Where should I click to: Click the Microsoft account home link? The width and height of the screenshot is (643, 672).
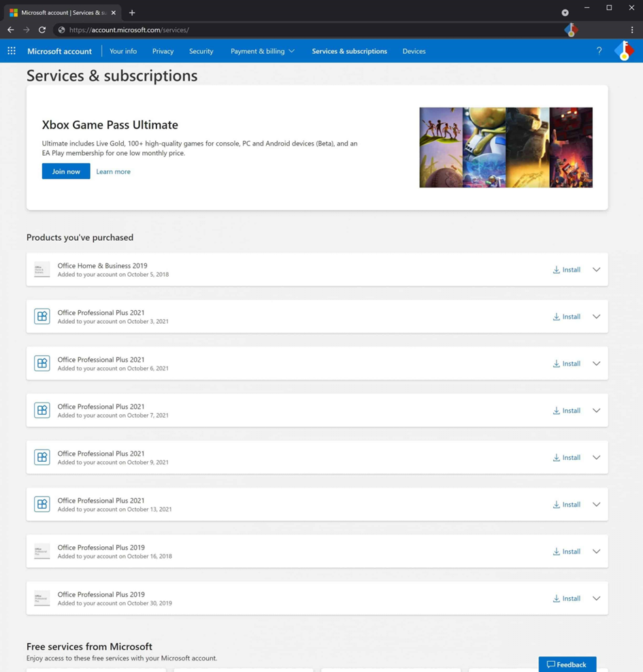[x=59, y=51]
